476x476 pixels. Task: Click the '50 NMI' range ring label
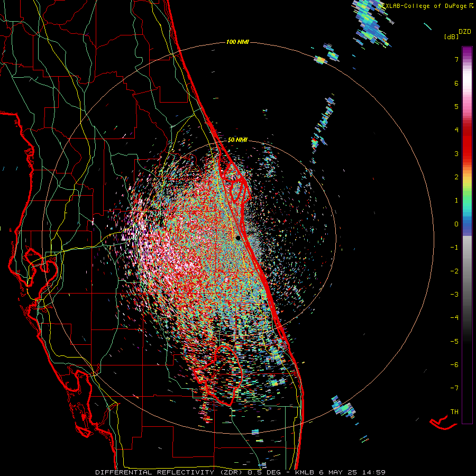click(237, 140)
